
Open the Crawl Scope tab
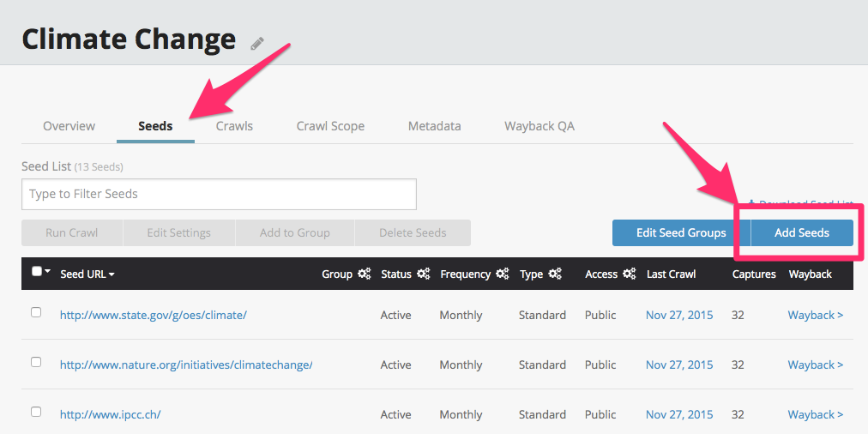point(330,126)
